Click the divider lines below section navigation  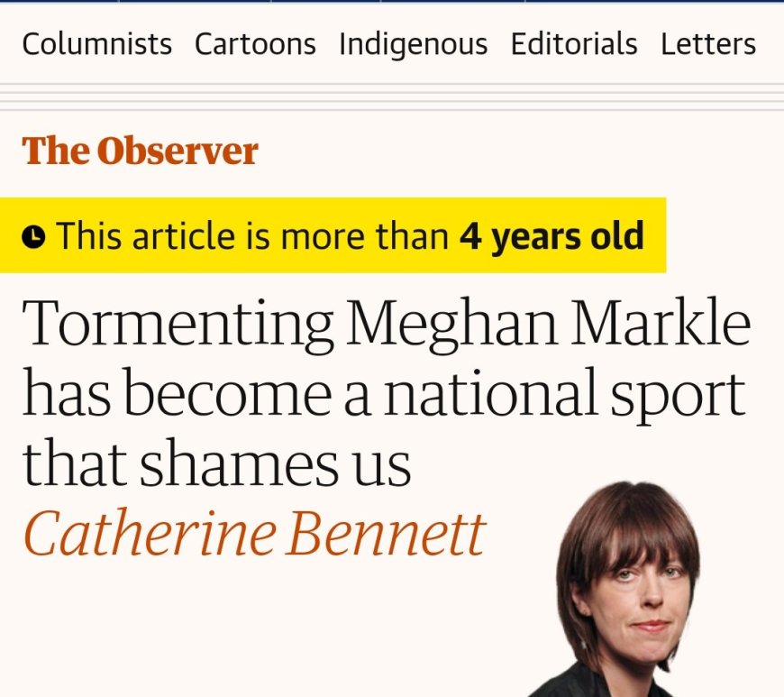pyautogui.click(x=392, y=97)
